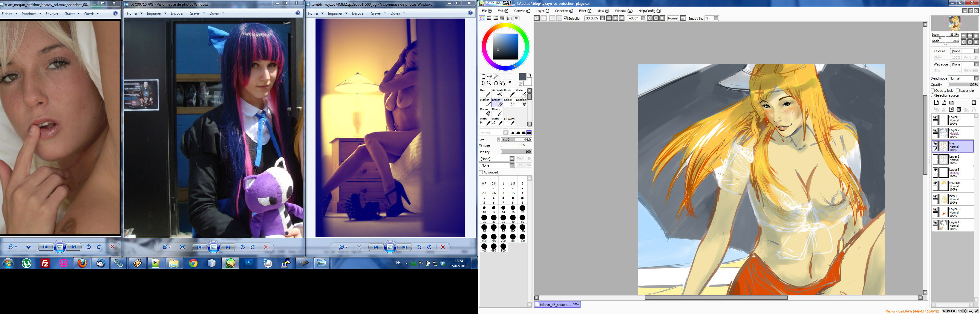Hide the chveux layer
Image resolution: width=980 pixels, height=314 pixels.
pyautogui.click(x=935, y=183)
